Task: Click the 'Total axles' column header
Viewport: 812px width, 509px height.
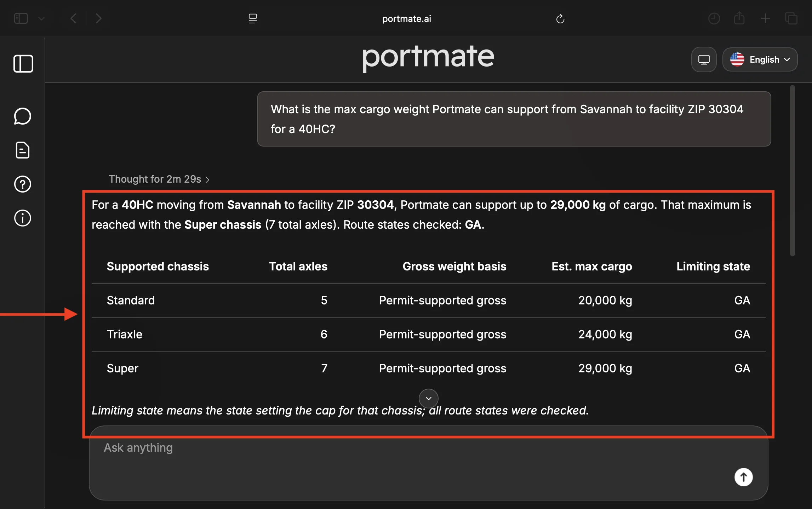Action: tap(298, 266)
